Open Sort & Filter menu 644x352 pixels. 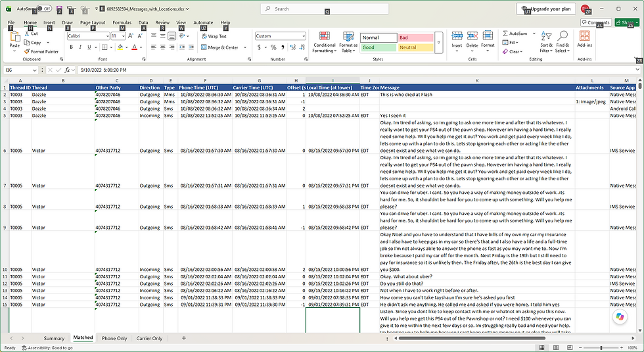click(546, 42)
